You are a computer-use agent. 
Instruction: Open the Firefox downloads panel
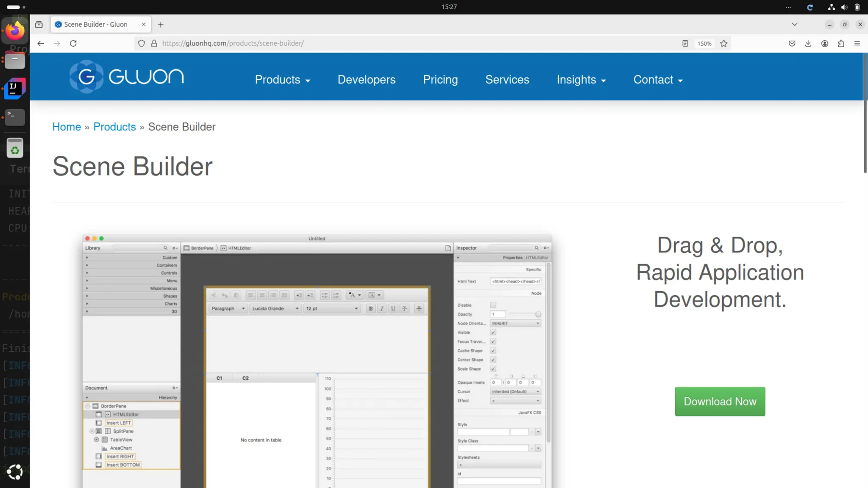coord(808,43)
